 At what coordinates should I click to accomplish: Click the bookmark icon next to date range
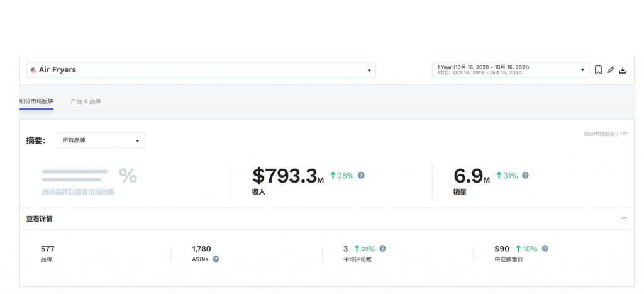pyautogui.click(x=599, y=70)
